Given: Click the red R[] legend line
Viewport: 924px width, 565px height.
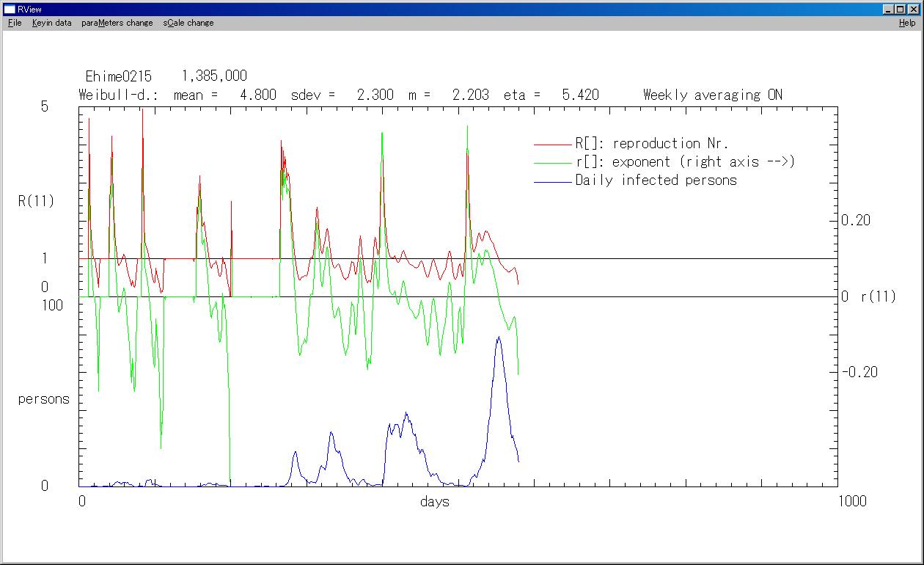Looking at the screenshot, I should pyautogui.click(x=553, y=145).
